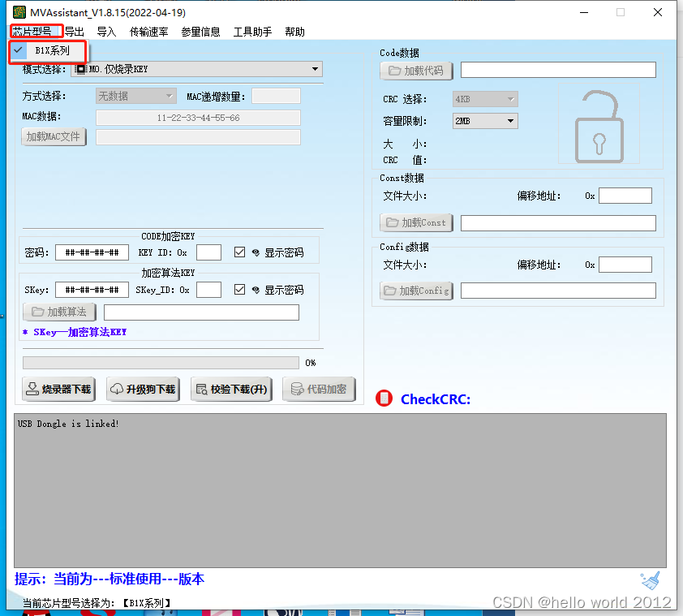This screenshot has height=616, width=683.
Task: Click the SKey_ID hex field
Action: click(208, 290)
